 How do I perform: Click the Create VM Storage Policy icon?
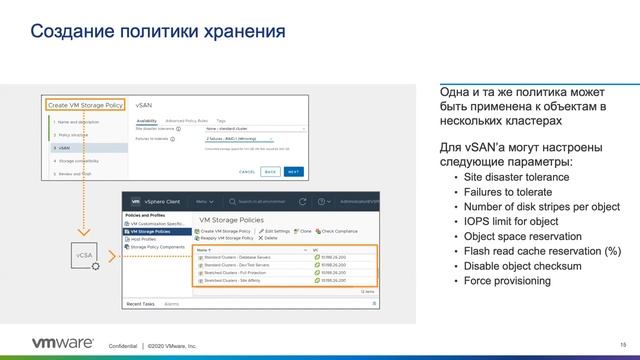tap(197, 231)
